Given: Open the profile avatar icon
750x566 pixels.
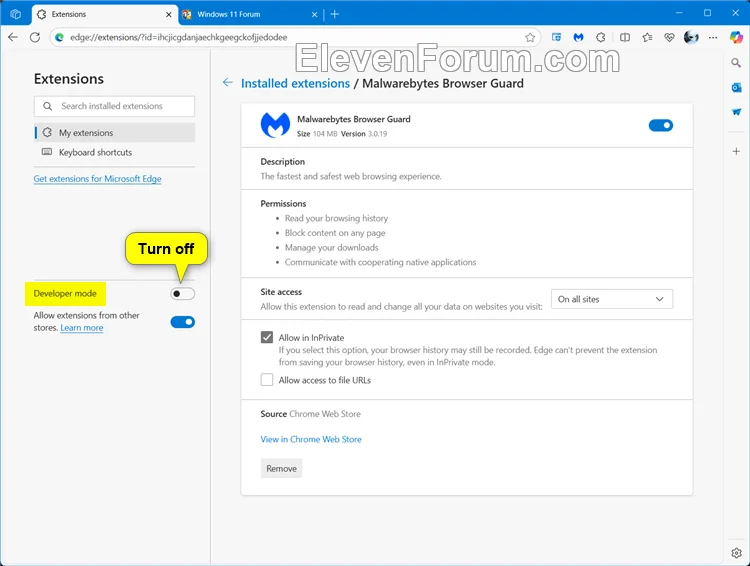Looking at the screenshot, I should click(691, 37).
